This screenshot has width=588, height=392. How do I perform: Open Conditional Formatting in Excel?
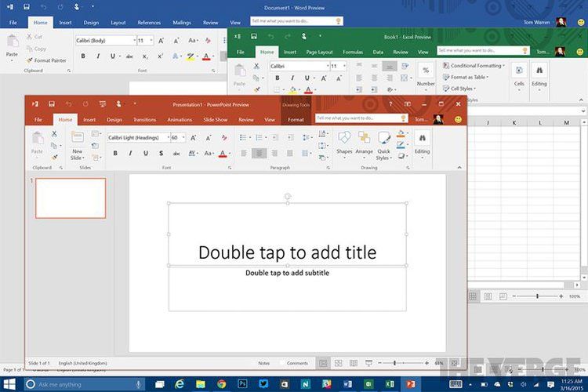(x=474, y=66)
